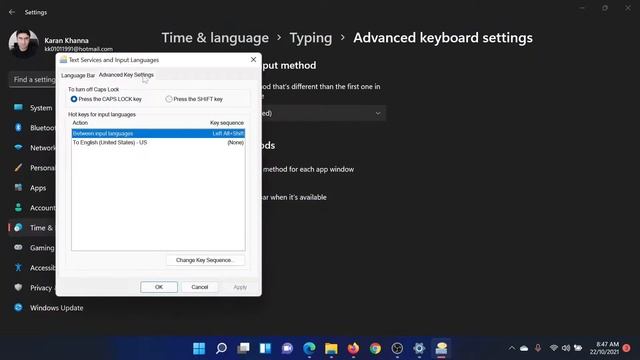
Task: Click Text Services app icon on taskbar
Action: pyautogui.click(x=441, y=348)
